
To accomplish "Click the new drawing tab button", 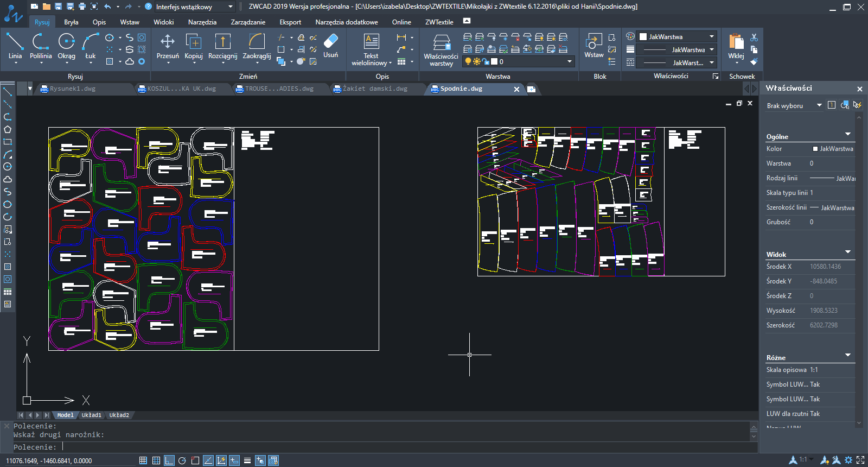I will pos(531,89).
